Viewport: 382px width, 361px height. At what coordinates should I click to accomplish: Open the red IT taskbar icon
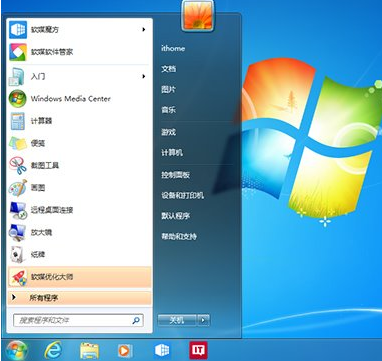click(198, 351)
